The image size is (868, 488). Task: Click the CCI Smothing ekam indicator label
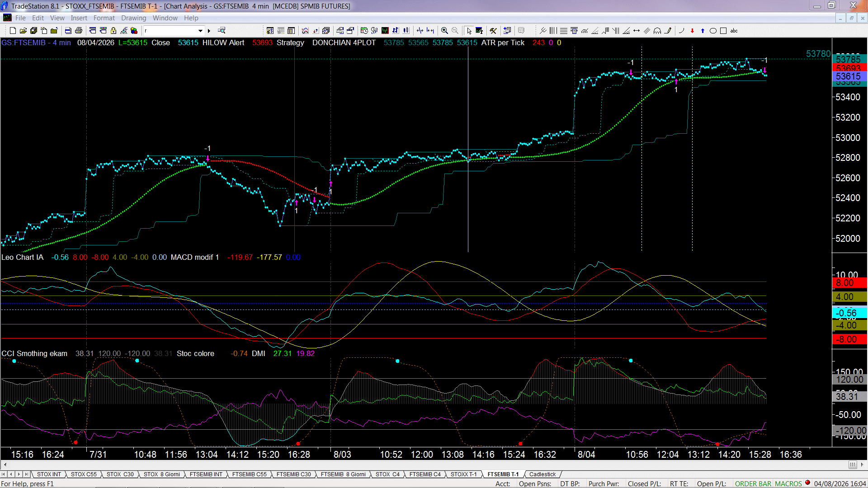34,353
